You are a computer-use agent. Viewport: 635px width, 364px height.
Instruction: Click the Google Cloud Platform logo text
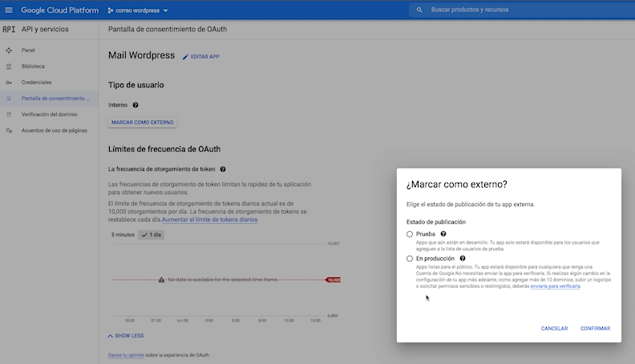coord(59,10)
